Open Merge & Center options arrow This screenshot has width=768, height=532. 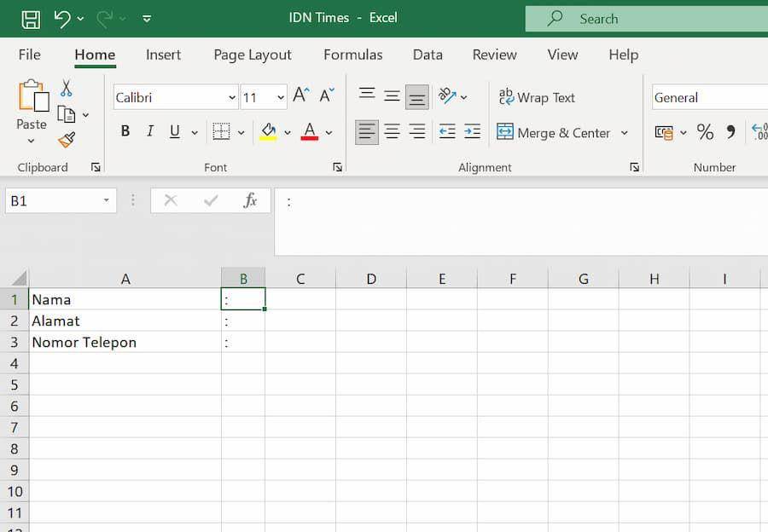pos(625,133)
